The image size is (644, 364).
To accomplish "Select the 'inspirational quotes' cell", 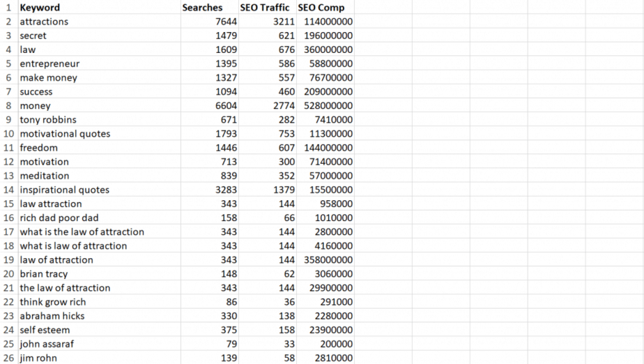I will [100, 190].
